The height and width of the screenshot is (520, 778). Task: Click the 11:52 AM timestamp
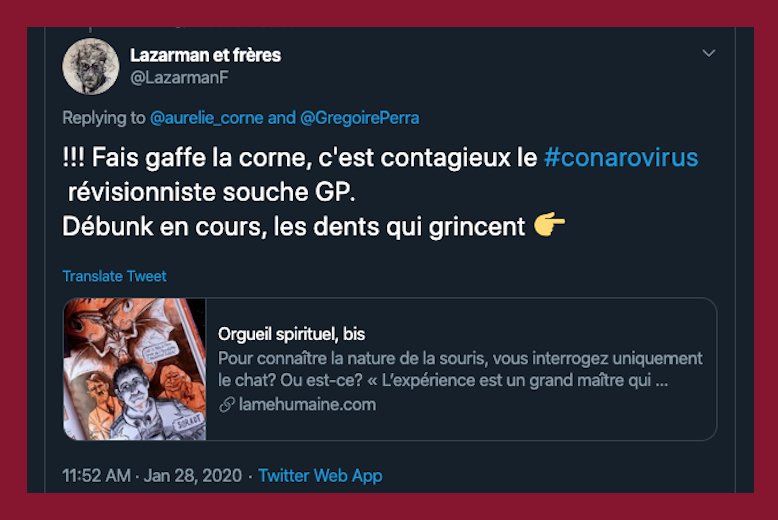click(x=95, y=475)
